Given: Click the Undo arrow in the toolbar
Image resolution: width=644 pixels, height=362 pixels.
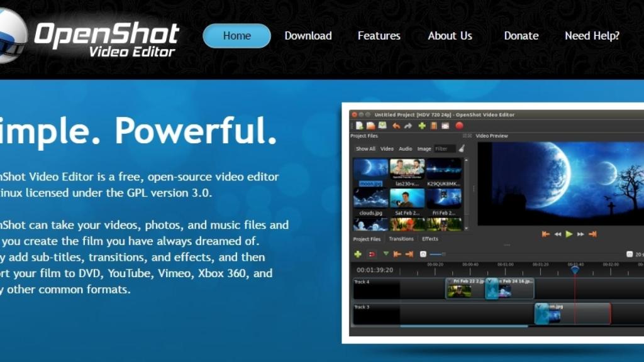Looking at the screenshot, I should pos(396,126).
